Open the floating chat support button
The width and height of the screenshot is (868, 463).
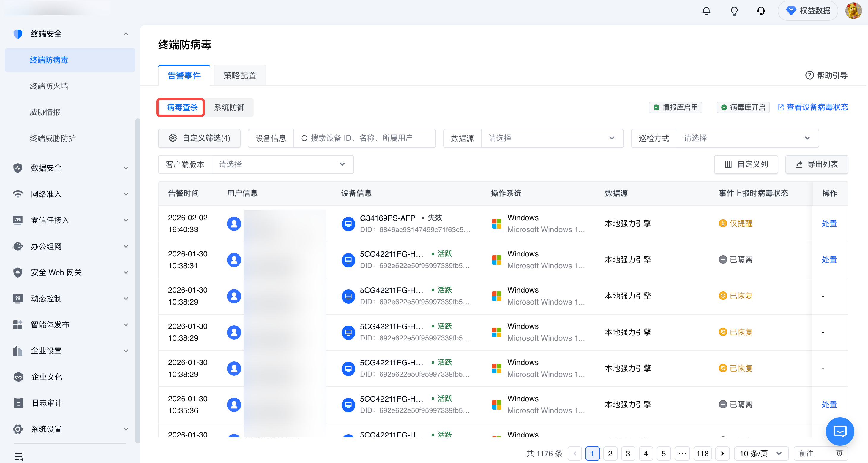pos(840,431)
